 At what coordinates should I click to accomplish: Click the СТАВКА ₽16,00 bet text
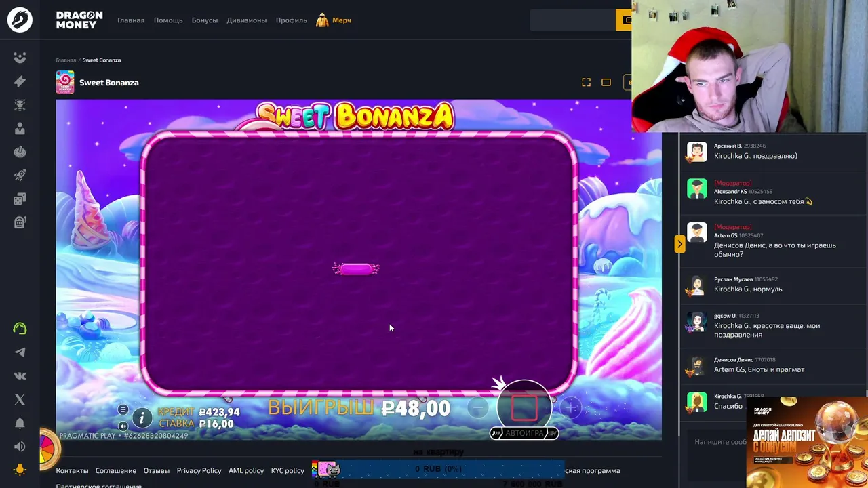pos(197,424)
